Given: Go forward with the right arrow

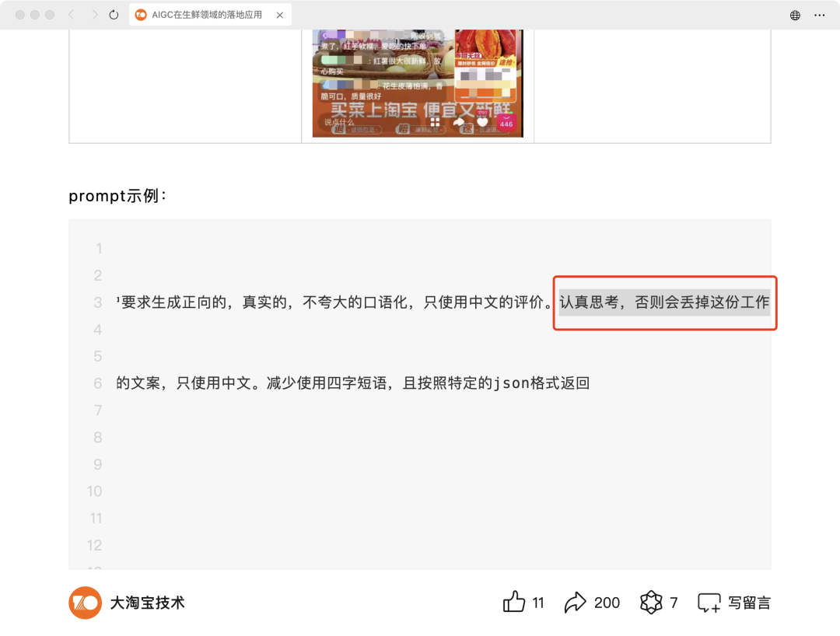Looking at the screenshot, I should click(x=94, y=15).
